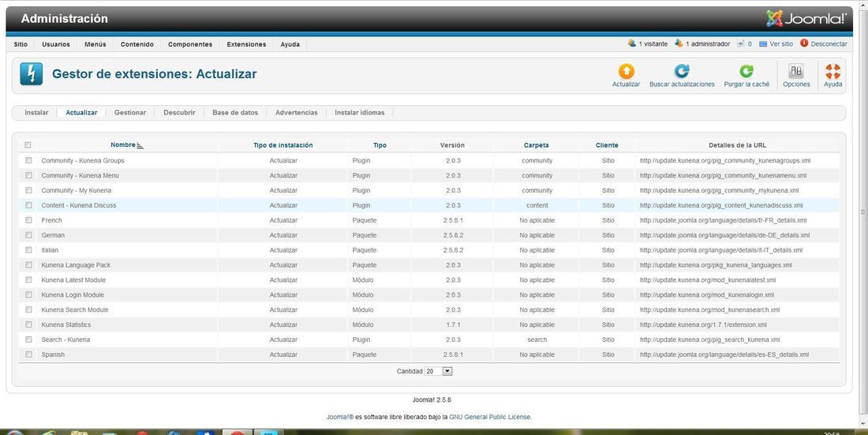
Task: Toggle the select-all checkbox in table header
Action: click(28, 145)
